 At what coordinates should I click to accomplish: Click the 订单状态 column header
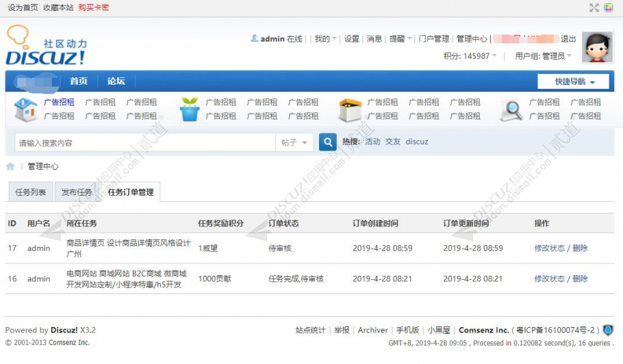pyautogui.click(x=283, y=223)
